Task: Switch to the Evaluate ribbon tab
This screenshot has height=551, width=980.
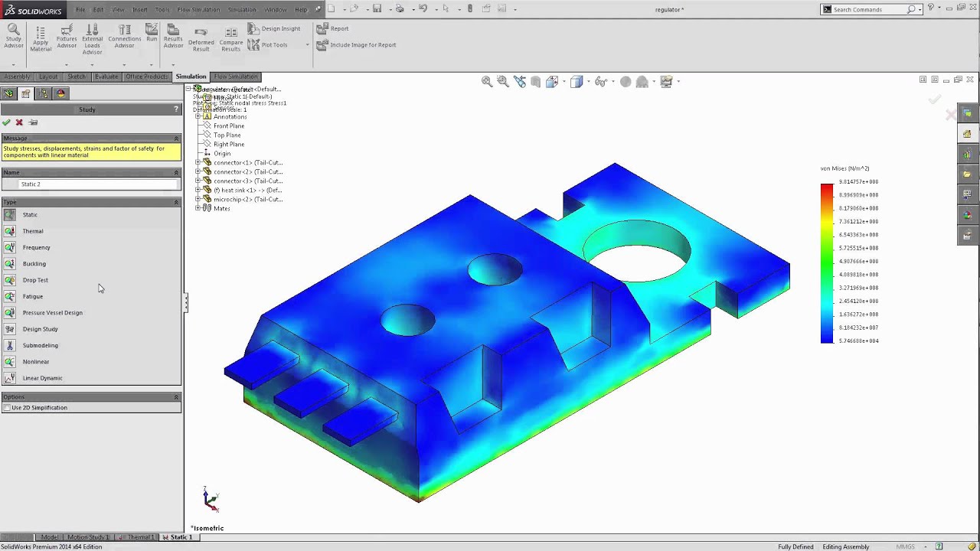Action: tap(106, 77)
